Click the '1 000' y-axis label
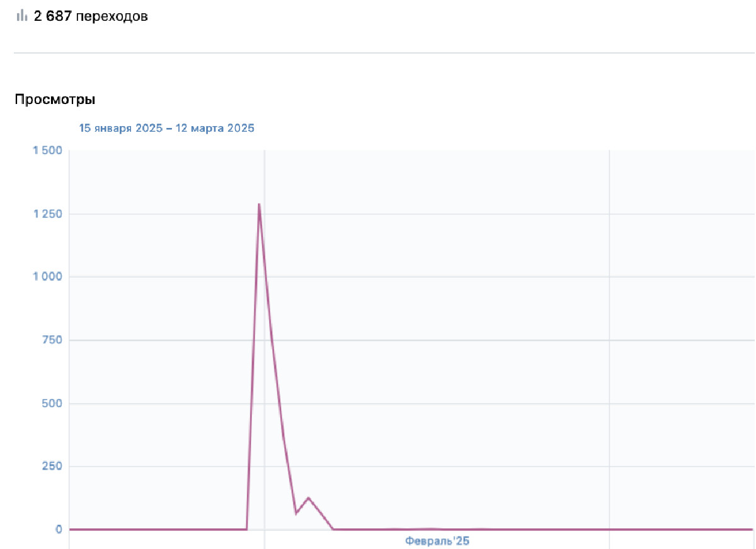This screenshot has width=756, height=549. pos(47,277)
